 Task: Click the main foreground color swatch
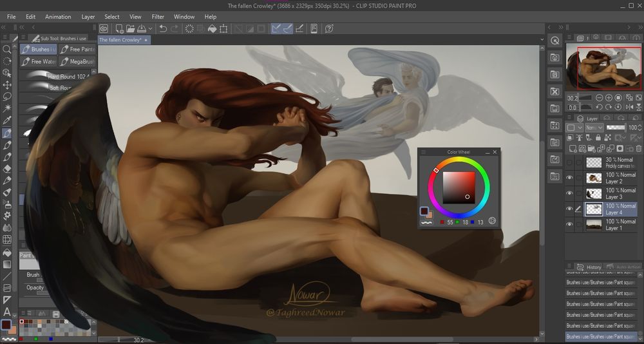[6, 325]
